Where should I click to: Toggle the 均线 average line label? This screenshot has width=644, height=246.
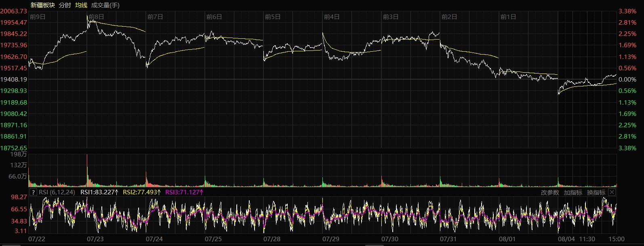pos(81,5)
